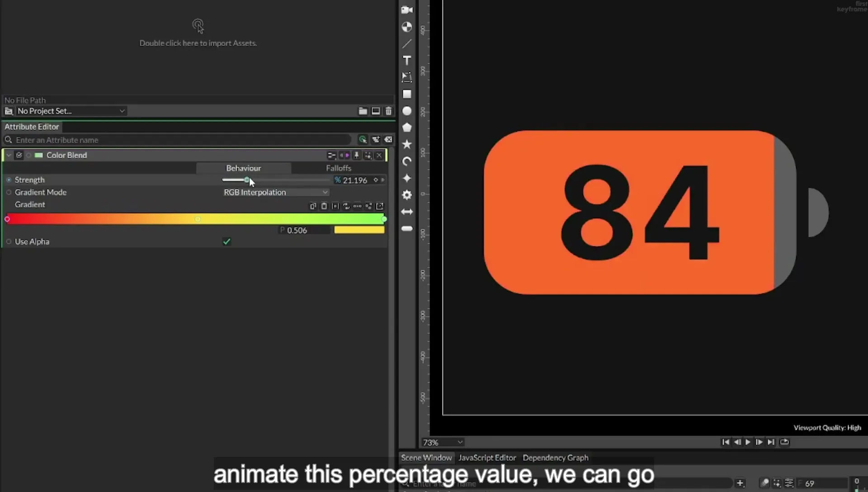868x492 pixels.
Task: Reverse the gradient direction icon
Action: (x=346, y=206)
